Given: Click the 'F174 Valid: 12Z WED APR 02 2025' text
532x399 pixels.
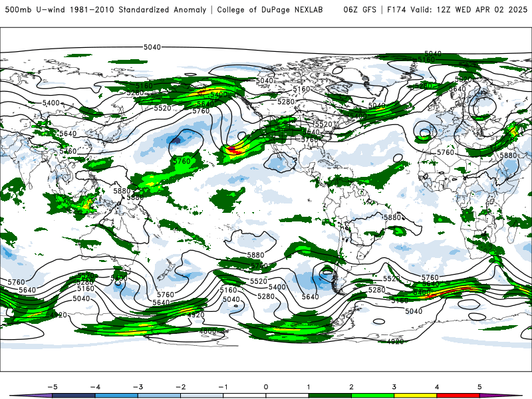Looking at the screenshot, I should (x=457, y=10).
